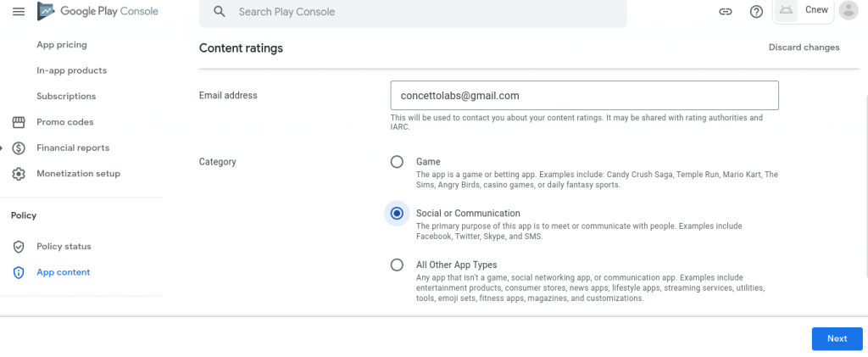Click the Cnew app Android icon
The height and width of the screenshot is (357, 868).
pyautogui.click(x=787, y=10)
